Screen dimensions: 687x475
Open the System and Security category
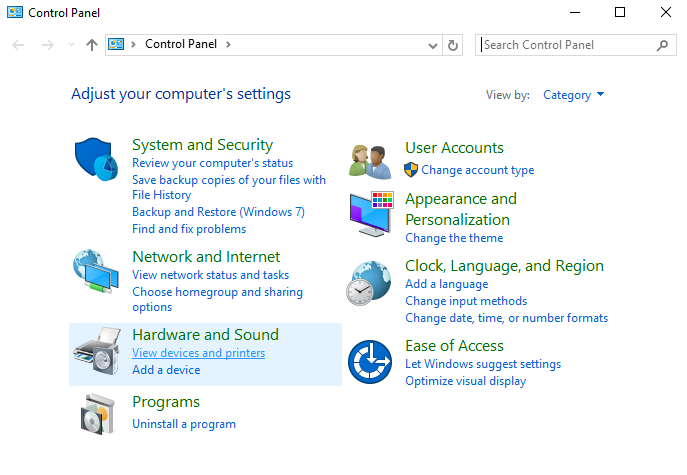(x=202, y=145)
